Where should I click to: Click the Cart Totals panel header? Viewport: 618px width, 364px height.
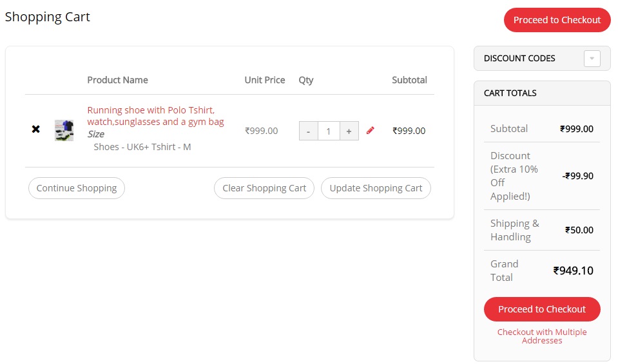(x=510, y=93)
